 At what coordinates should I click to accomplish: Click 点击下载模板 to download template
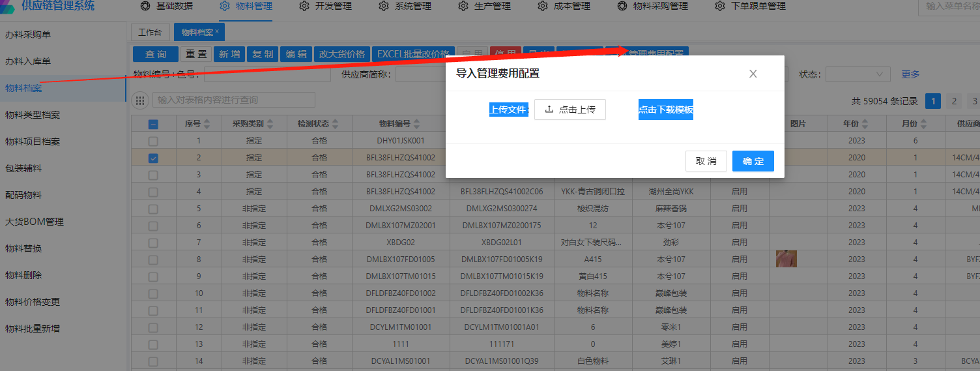[665, 110]
